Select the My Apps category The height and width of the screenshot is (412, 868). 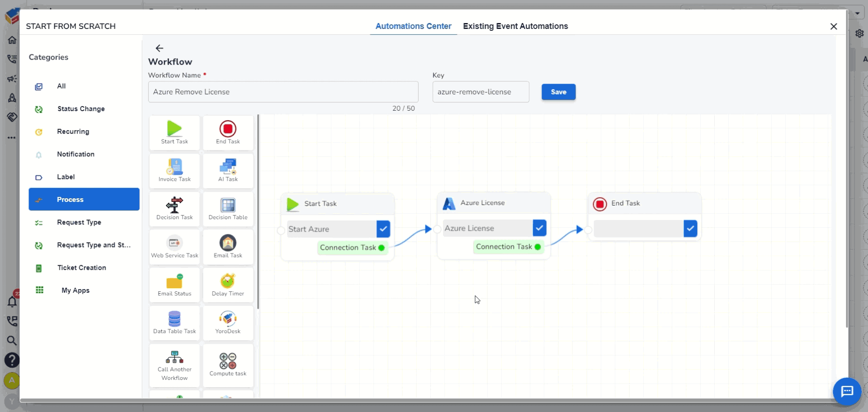coord(84,290)
